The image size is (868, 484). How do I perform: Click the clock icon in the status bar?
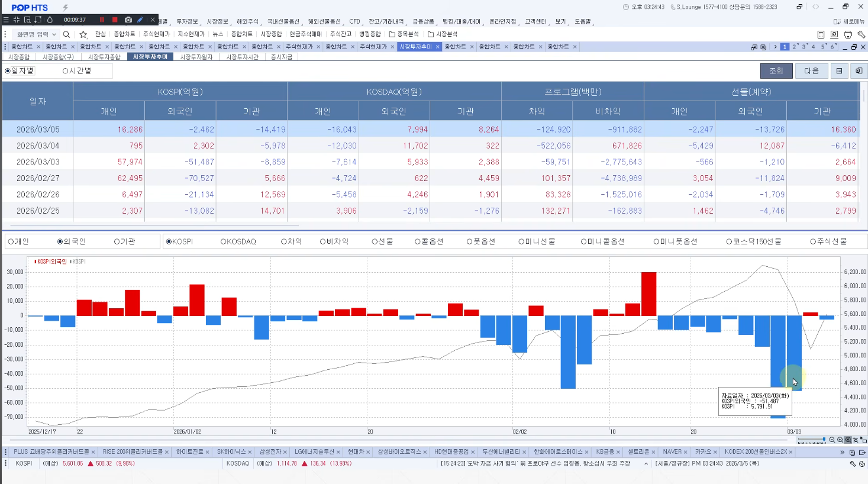(861, 464)
